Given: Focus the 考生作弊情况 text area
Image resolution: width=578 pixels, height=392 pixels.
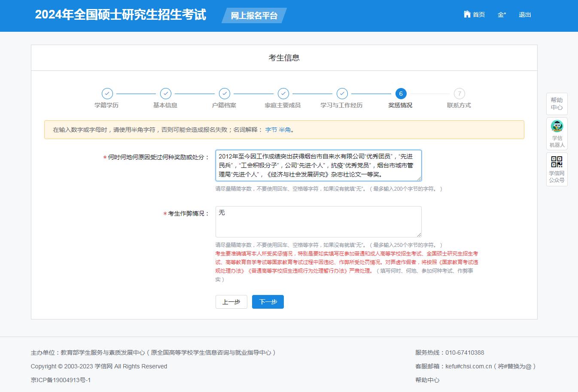Looking at the screenshot, I should point(319,222).
